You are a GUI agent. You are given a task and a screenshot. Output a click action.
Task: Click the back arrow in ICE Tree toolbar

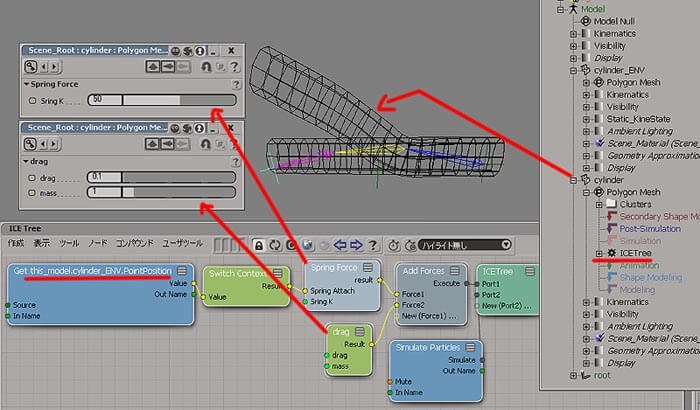[x=340, y=245]
